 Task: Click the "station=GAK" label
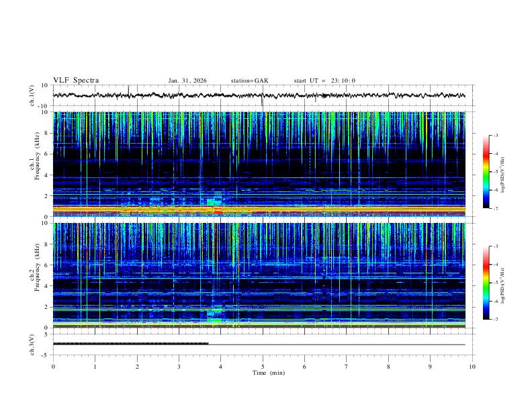(249, 81)
